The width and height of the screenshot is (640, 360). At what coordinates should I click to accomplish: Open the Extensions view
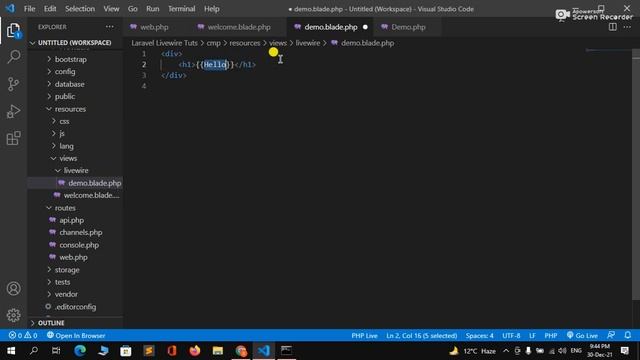coord(13,138)
